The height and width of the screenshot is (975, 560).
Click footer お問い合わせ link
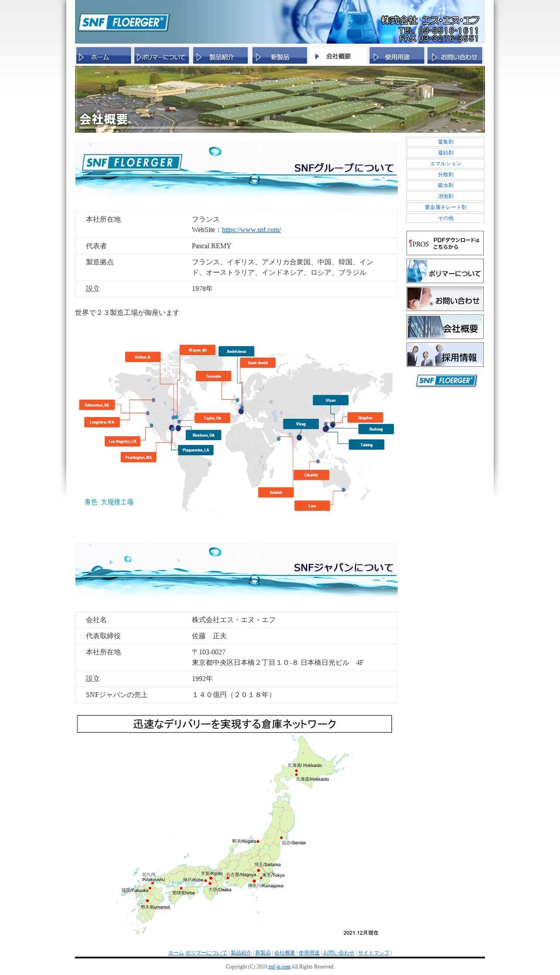[x=339, y=952]
